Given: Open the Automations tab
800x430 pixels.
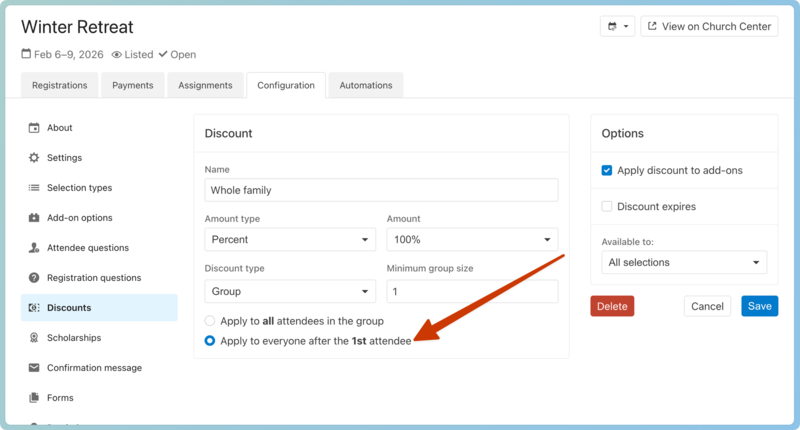Looking at the screenshot, I should point(366,86).
